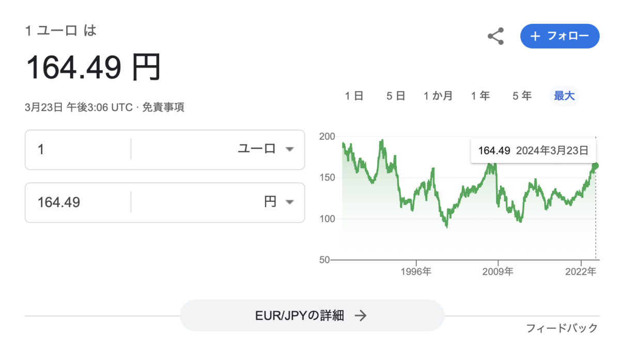Click the plus icon on the フォロー button
Image resolution: width=620 pixels, height=364 pixels.
pos(535,36)
